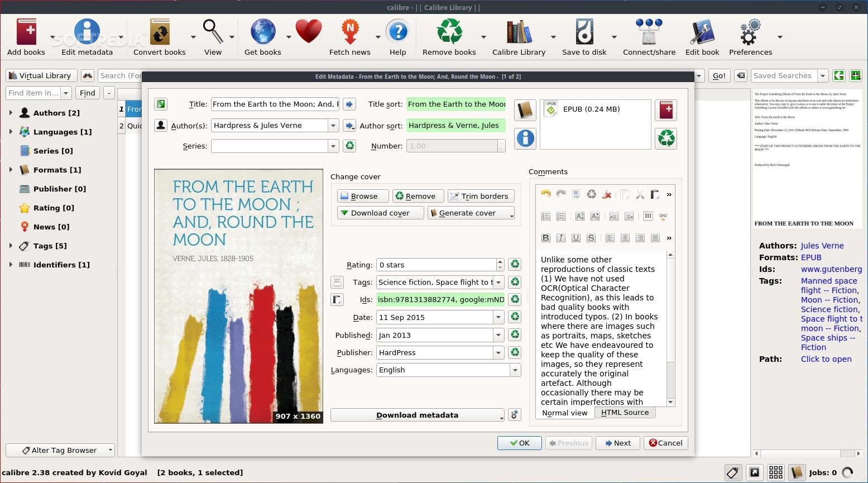The image size is (868, 483).
Task: Confirm the dialog with OK
Action: click(520, 443)
